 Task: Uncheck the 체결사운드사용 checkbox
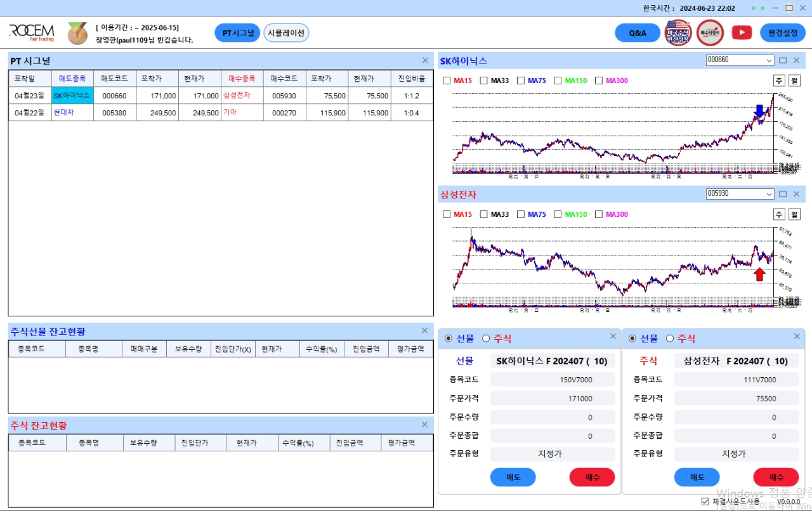point(705,501)
